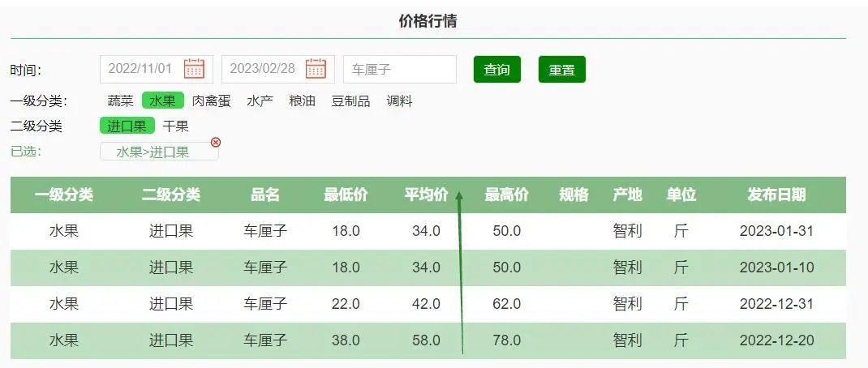Click the 规格 column header
Screen dimensions: 868x368
(574, 195)
